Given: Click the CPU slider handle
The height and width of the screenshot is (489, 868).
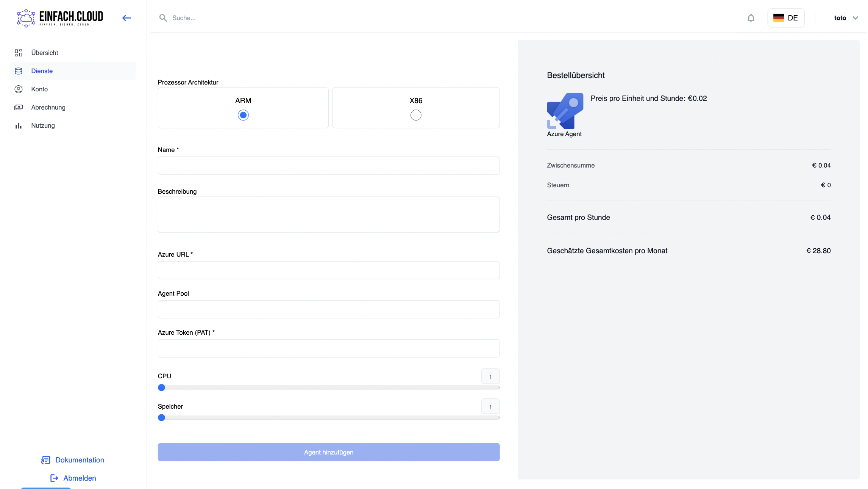Looking at the screenshot, I should [161, 387].
